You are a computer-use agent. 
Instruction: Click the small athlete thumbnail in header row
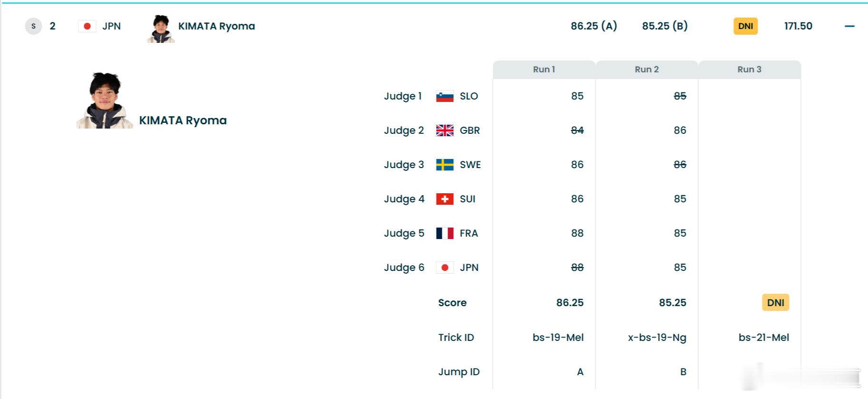coord(161,29)
